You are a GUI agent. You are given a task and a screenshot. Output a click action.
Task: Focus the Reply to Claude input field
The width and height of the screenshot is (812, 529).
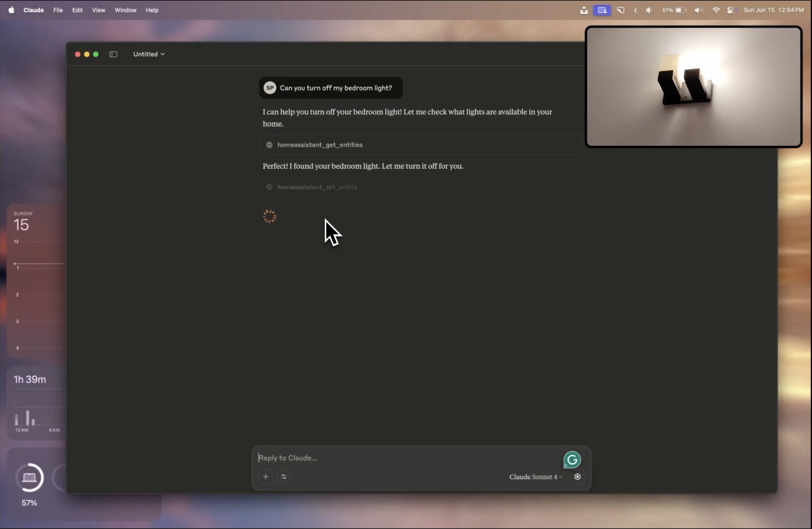point(409,458)
